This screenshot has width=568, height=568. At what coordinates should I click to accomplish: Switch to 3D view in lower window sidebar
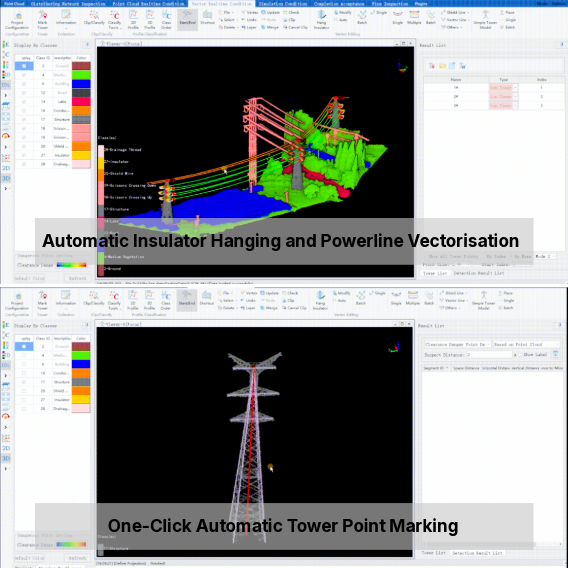coord(6,458)
